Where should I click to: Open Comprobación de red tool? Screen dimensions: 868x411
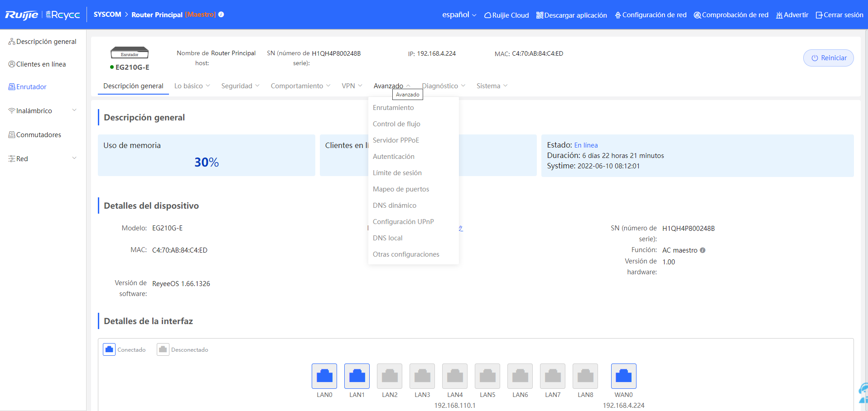[731, 15]
